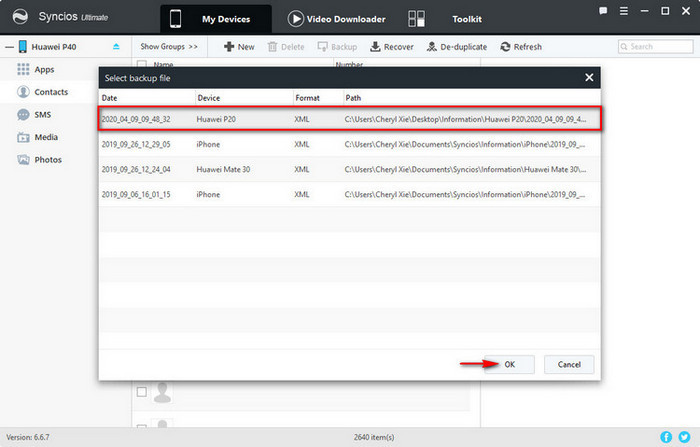Select Huawei P40 device entry
The width and height of the screenshot is (700, 447).
coord(54,47)
